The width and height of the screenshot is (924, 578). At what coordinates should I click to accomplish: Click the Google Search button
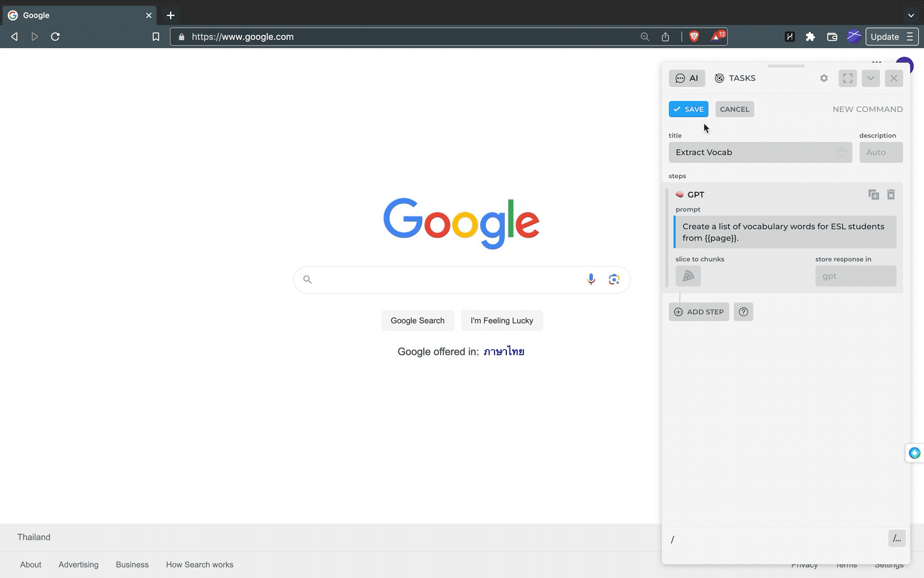click(x=418, y=321)
